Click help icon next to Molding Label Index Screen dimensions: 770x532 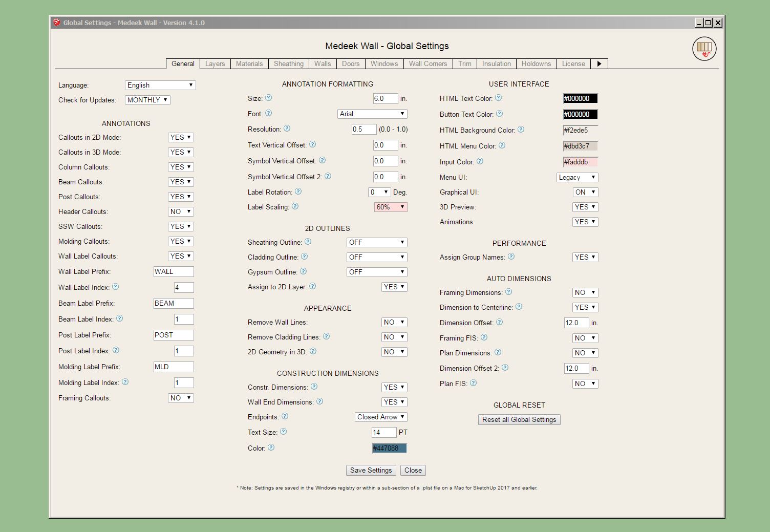coord(125,382)
